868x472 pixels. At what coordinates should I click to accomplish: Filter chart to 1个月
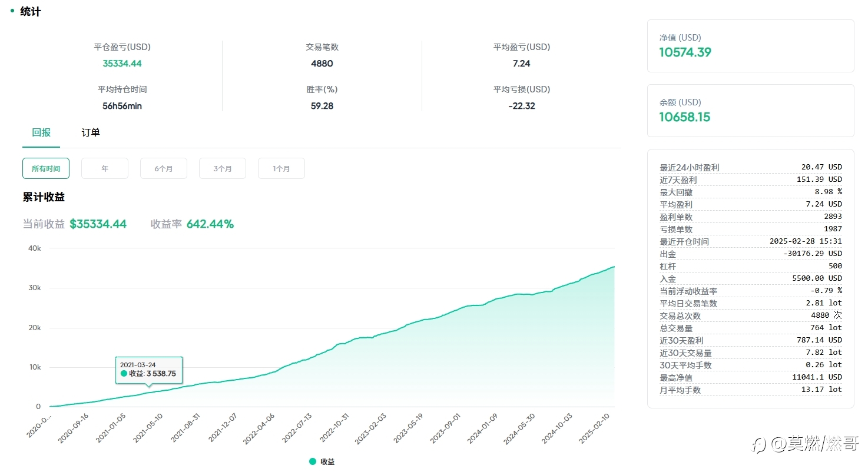[281, 168]
